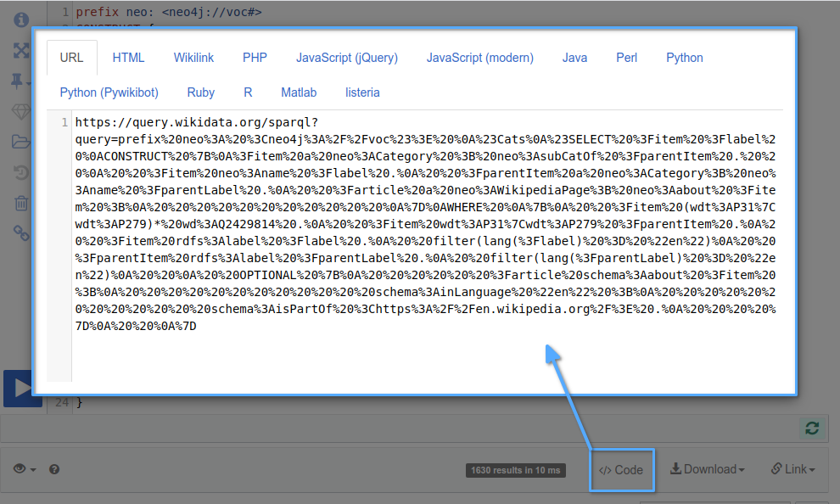Viewport: 840px width, 504px height.
Task: Expand the Download menu
Action: pos(707,469)
